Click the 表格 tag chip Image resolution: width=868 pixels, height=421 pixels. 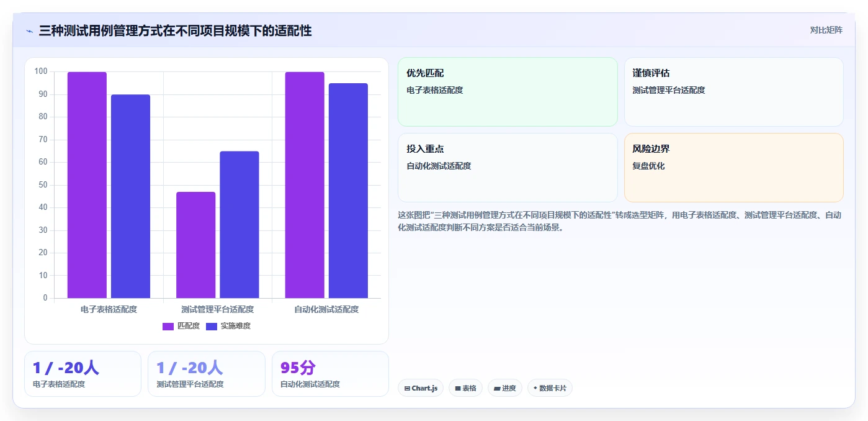[x=465, y=388]
